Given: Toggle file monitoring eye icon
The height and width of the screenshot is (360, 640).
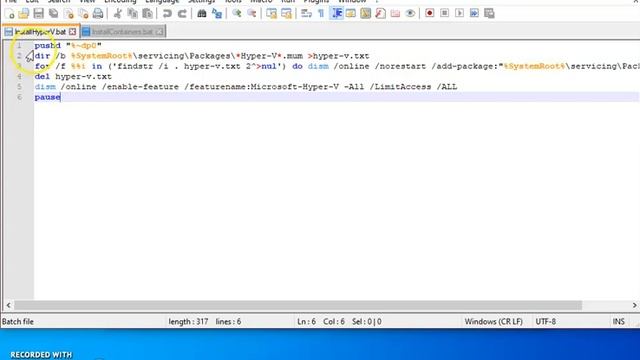Looking at the screenshot, I should [410, 13].
